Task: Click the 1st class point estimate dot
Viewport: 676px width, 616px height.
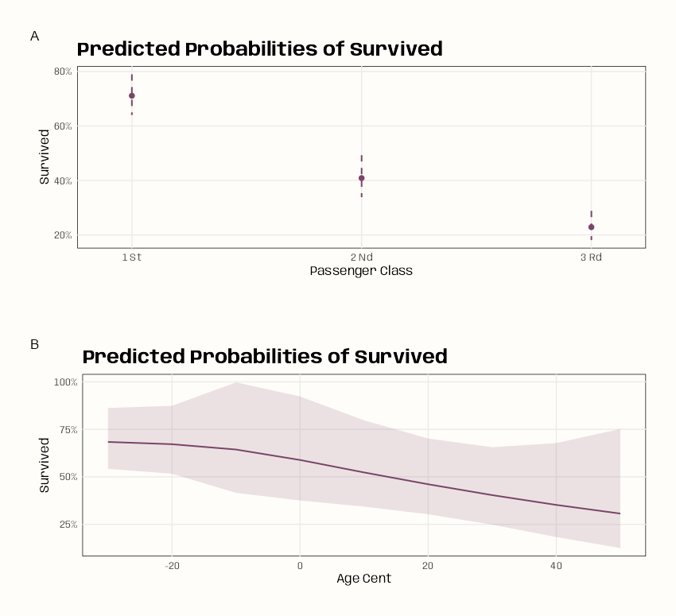Action: 132,95
